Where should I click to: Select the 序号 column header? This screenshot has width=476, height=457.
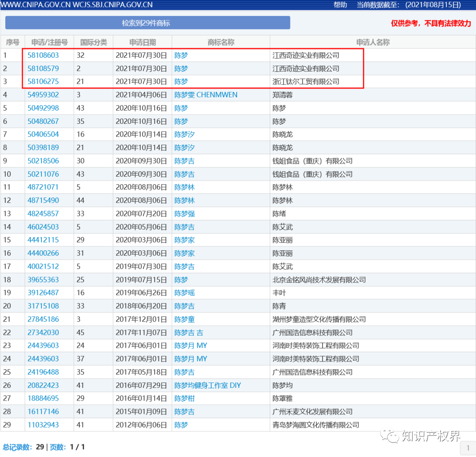pyautogui.click(x=13, y=42)
